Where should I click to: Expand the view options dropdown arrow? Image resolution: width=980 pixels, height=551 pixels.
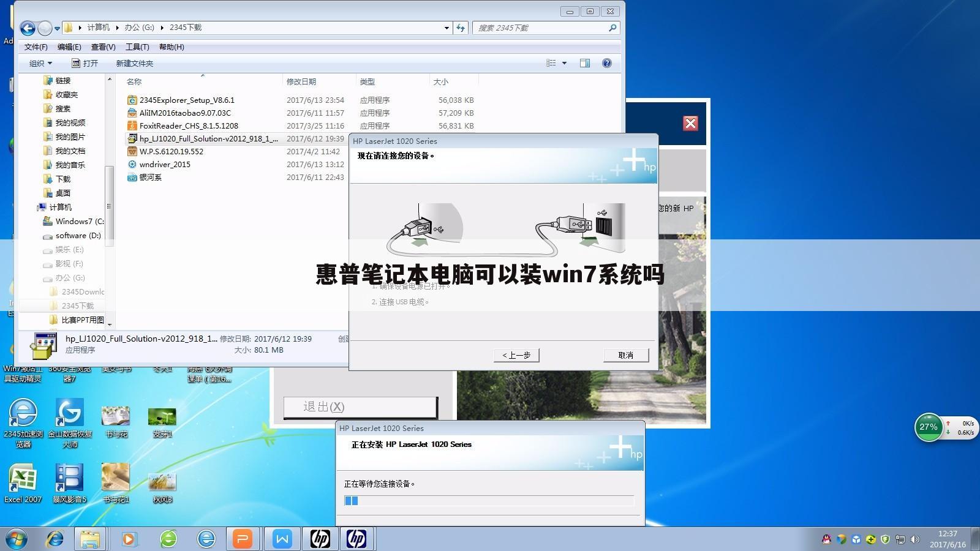564,63
